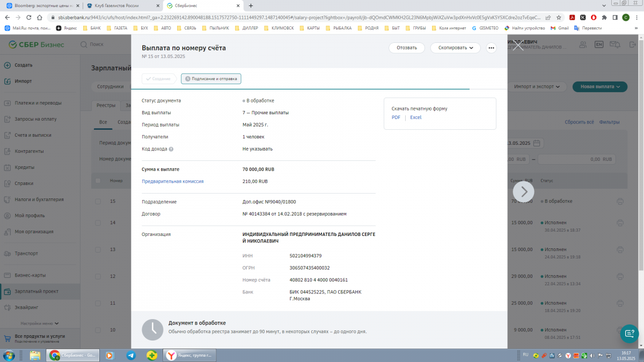The height and width of the screenshot is (362, 644).
Task: Open Зарплатный проект in the sidebar
Action: click(40, 292)
